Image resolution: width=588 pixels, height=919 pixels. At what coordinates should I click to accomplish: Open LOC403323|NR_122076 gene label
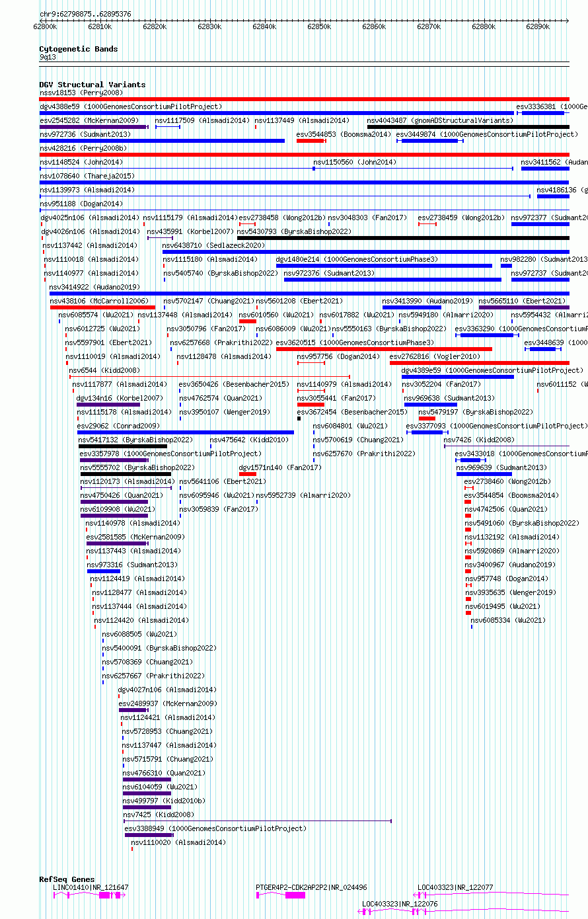400,903
